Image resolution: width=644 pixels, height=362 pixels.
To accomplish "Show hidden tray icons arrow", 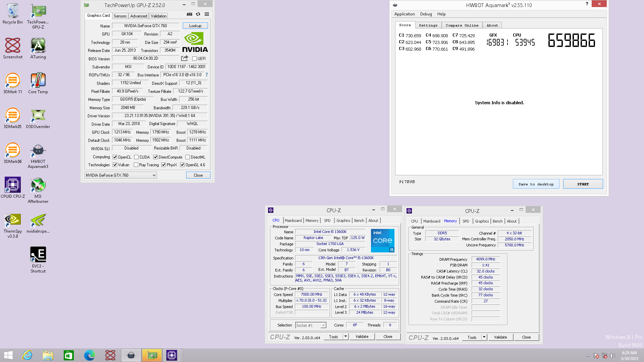I will coord(588,356).
